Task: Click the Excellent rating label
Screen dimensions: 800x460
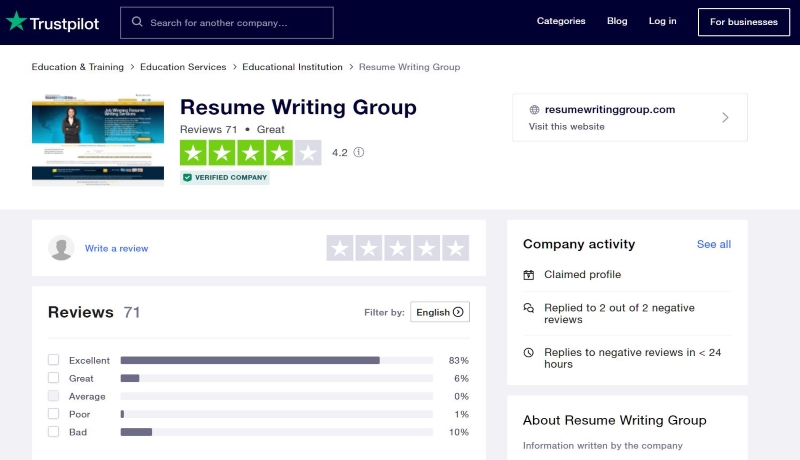Action: pos(89,361)
